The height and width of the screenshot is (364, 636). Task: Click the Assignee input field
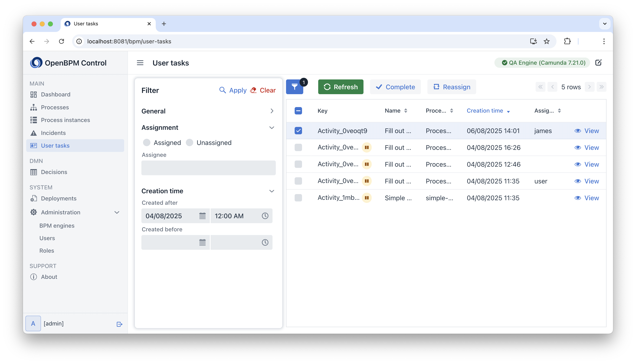click(x=208, y=168)
